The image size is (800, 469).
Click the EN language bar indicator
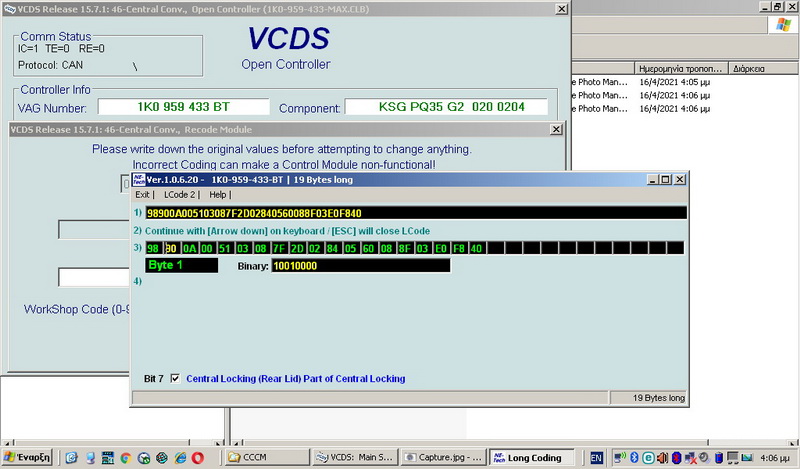pos(596,458)
